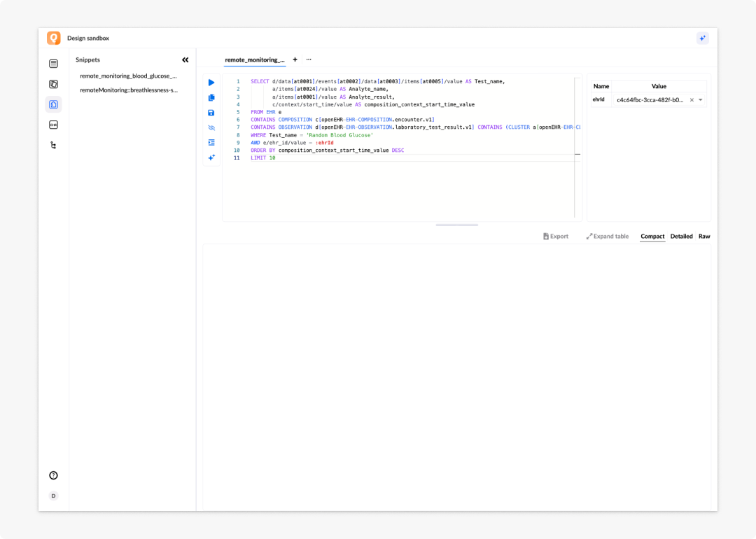Click the FROM EHR e line

[x=266, y=112]
